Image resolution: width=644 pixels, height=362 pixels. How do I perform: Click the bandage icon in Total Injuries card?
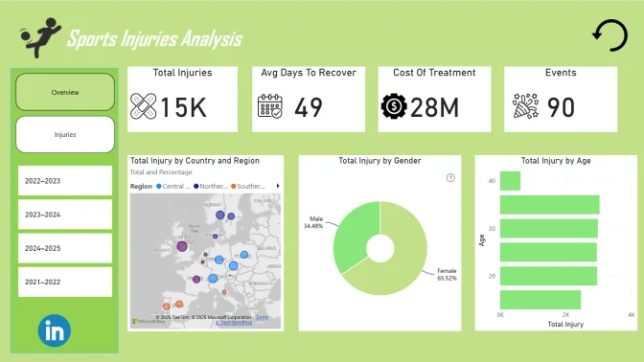144,106
